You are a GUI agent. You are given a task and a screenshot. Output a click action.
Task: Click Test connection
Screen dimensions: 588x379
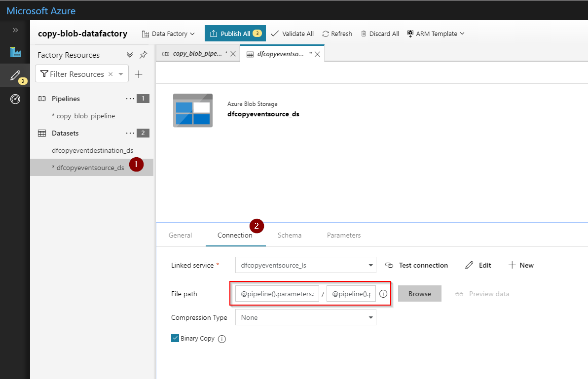point(416,265)
